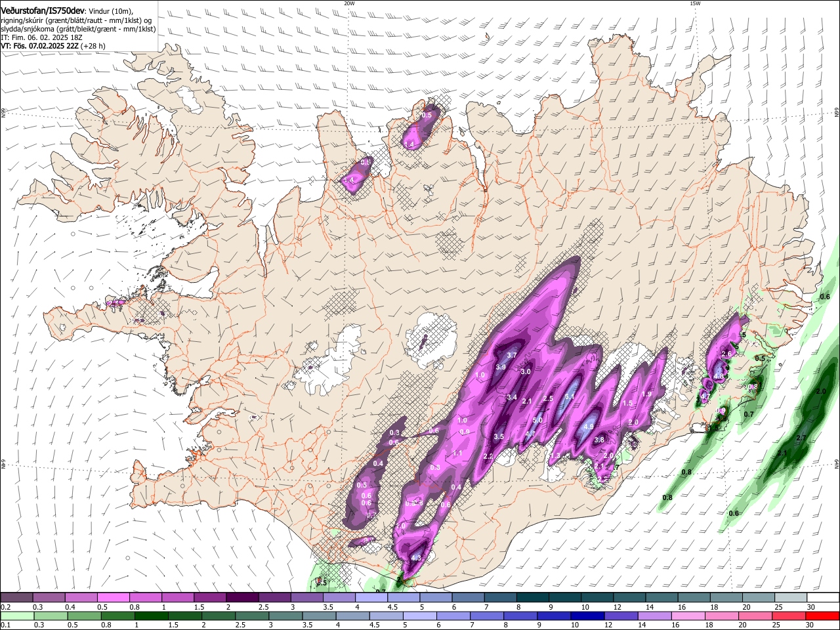Select the darkest purple 2–2.5 swatch, upper legend row
840x630 pixels.
(241, 597)
